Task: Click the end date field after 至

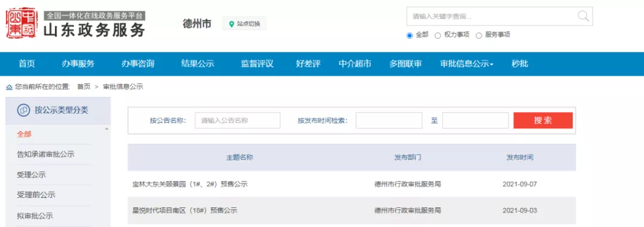Action: pos(475,121)
